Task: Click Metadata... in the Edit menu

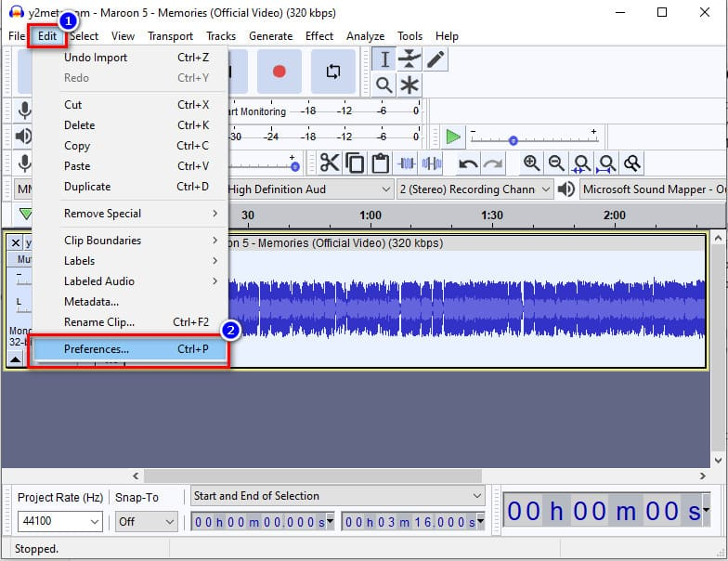Action: (91, 302)
